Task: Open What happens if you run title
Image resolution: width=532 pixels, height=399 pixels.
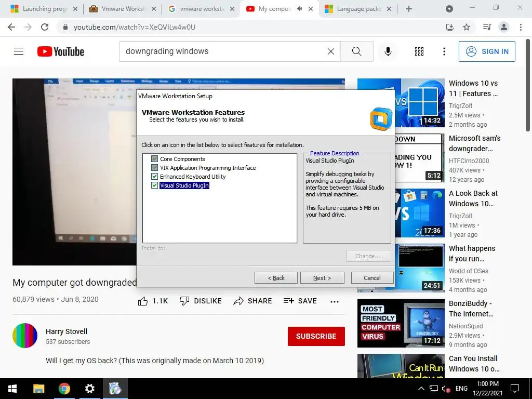Action: tap(472, 254)
